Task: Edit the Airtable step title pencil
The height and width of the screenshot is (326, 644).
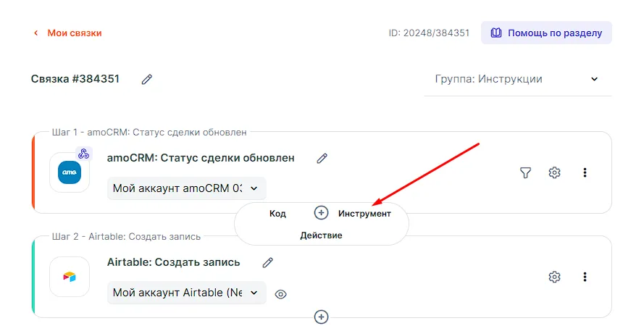Action: 267,262
